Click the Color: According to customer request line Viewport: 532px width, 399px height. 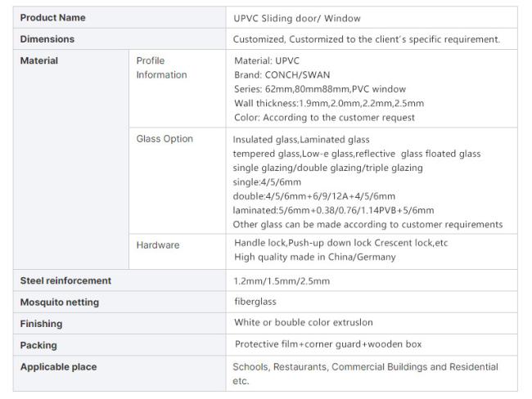(x=324, y=118)
